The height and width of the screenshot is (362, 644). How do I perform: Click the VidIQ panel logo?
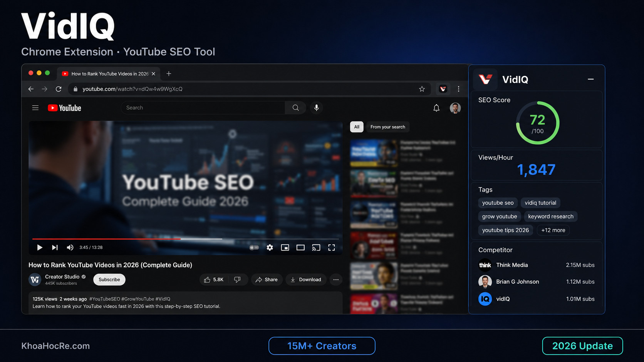point(485,79)
